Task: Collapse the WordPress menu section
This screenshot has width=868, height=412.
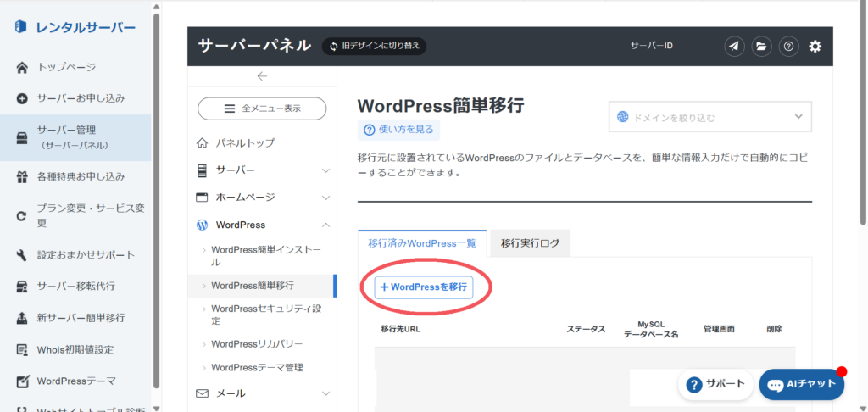Action: (262, 225)
